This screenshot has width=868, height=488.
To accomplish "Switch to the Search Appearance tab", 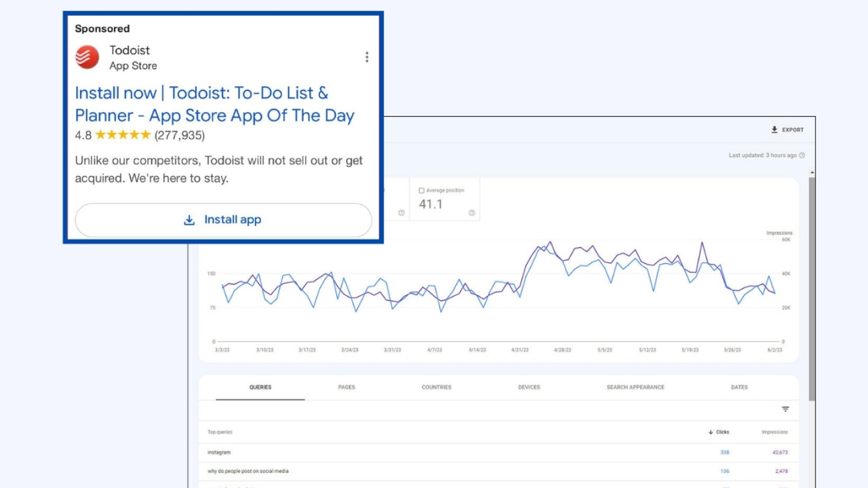I will [x=635, y=387].
